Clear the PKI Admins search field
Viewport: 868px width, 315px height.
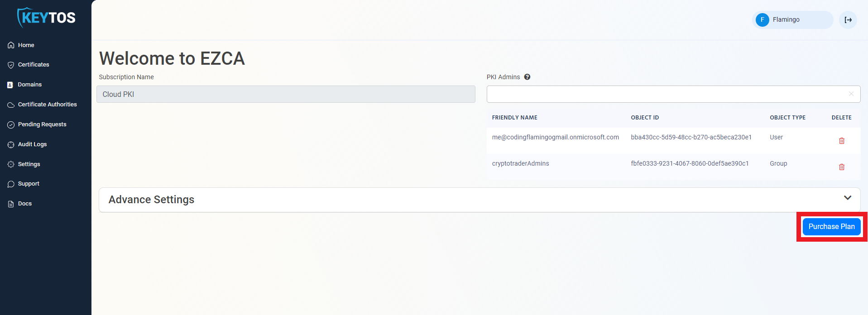point(851,94)
